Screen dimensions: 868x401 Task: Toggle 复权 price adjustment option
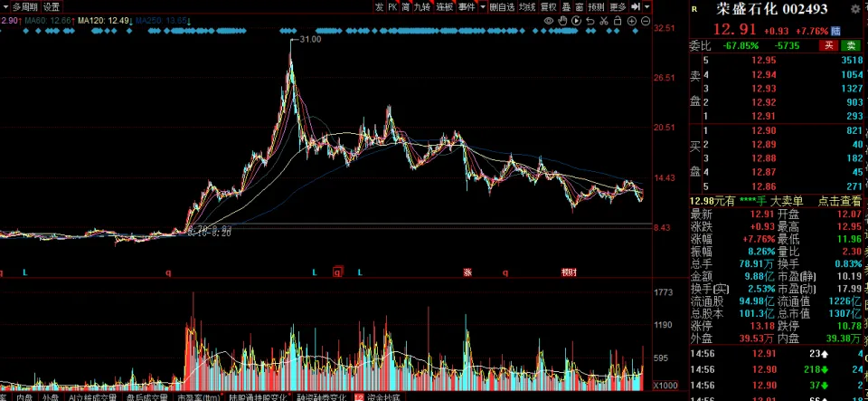(549, 6)
